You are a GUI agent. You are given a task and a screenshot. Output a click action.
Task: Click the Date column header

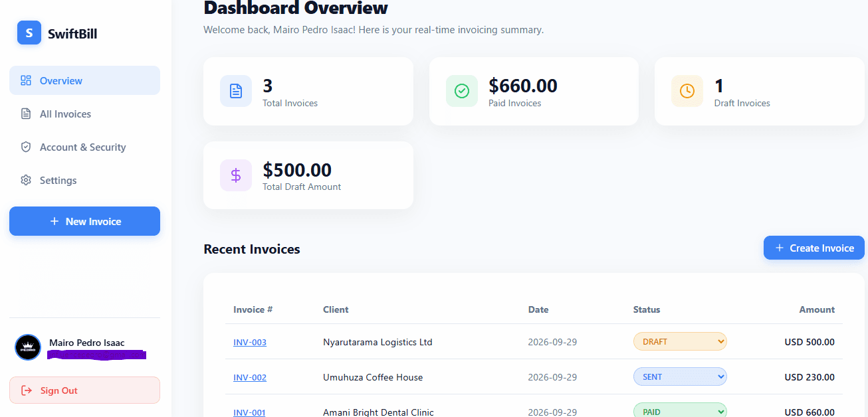[x=538, y=309]
